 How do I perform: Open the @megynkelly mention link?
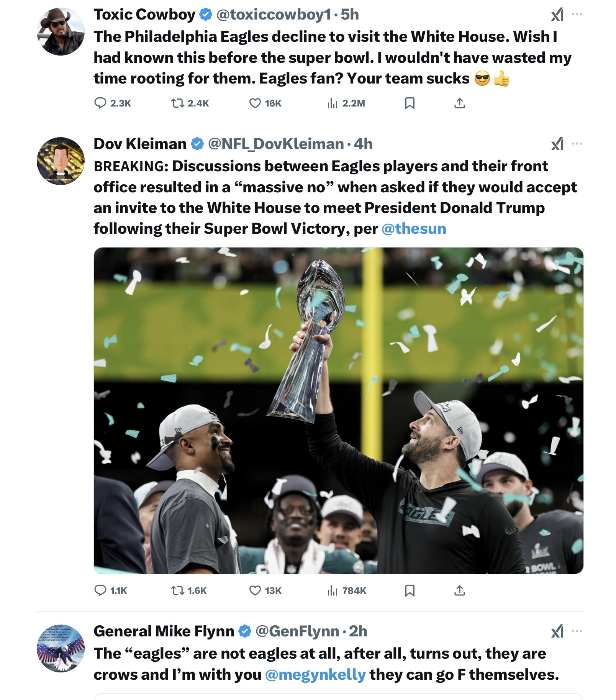coord(315,675)
